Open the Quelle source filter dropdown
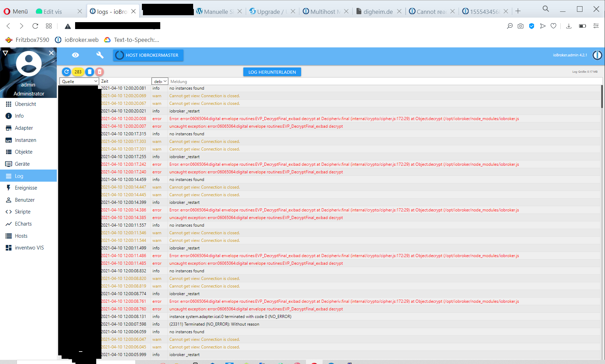 coord(79,81)
